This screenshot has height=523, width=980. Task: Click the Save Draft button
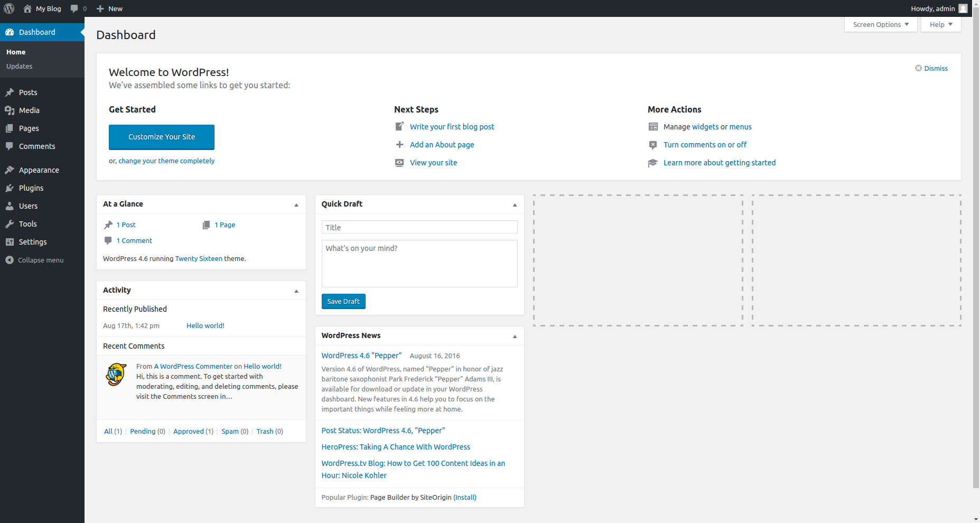[343, 301]
